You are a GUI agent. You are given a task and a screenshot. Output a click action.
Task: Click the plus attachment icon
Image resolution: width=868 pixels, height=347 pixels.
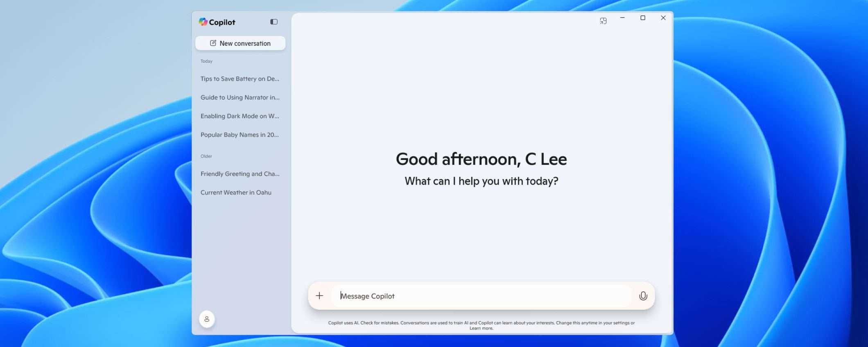pos(319,295)
